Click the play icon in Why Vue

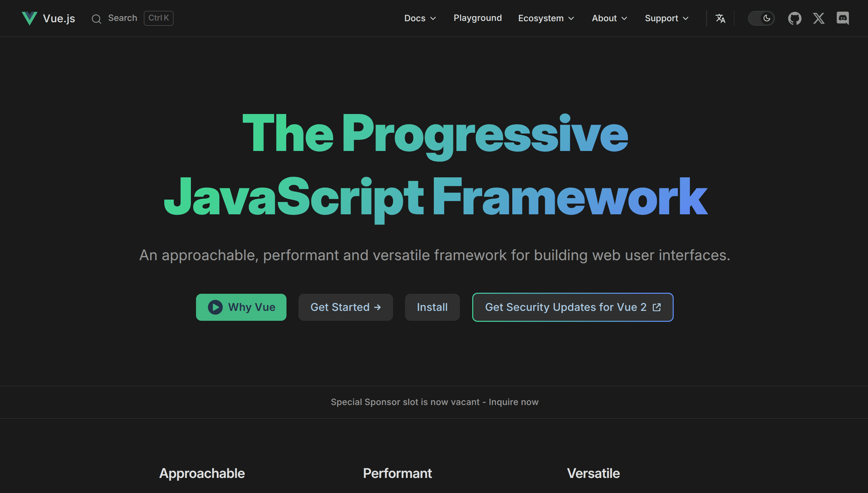tap(215, 307)
